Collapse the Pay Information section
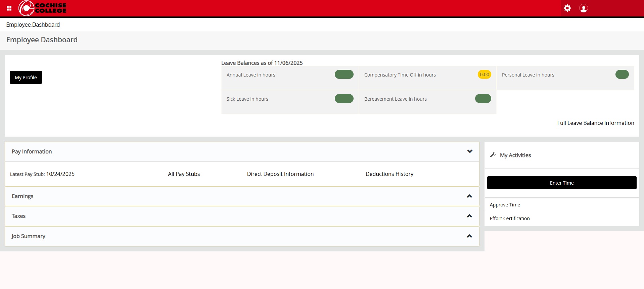The height and width of the screenshot is (289, 644). coord(469,151)
